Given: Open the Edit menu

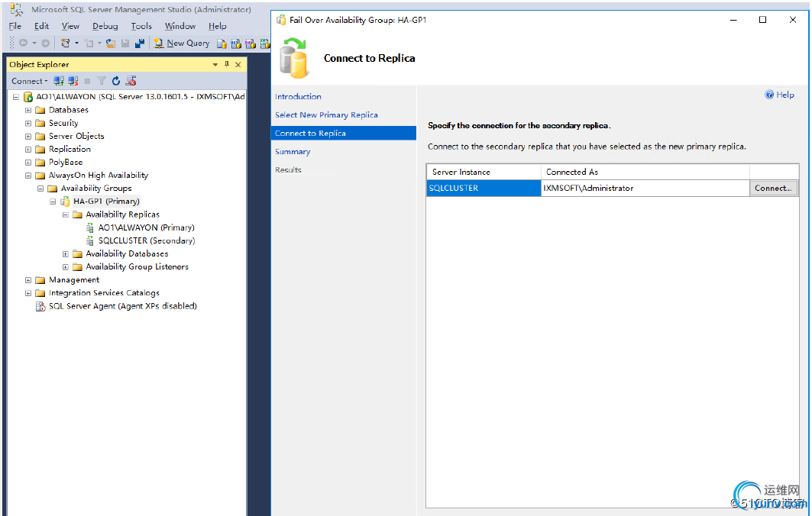Looking at the screenshot, I should click(x=41, y=26).
